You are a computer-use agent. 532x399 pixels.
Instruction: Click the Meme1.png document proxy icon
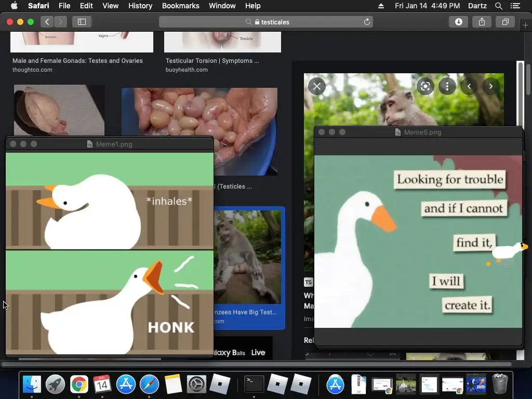point(89,144)
